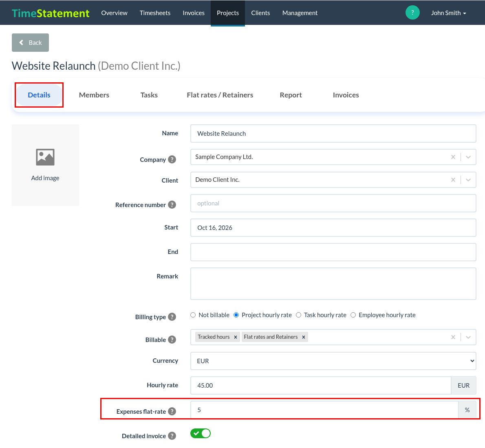This screenshot has width=485, height=448.
Task: Click the Start date field
Action: coord(333,228)
